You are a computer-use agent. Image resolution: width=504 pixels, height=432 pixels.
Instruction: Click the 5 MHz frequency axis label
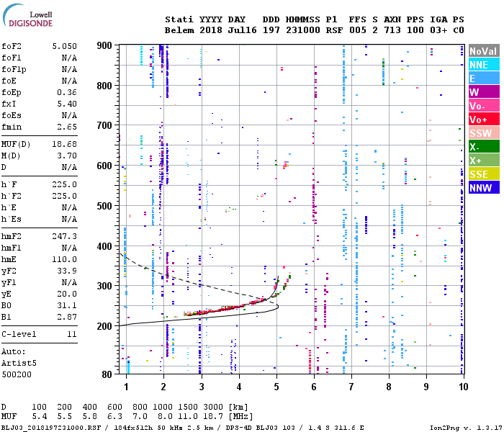click(276, 387)
